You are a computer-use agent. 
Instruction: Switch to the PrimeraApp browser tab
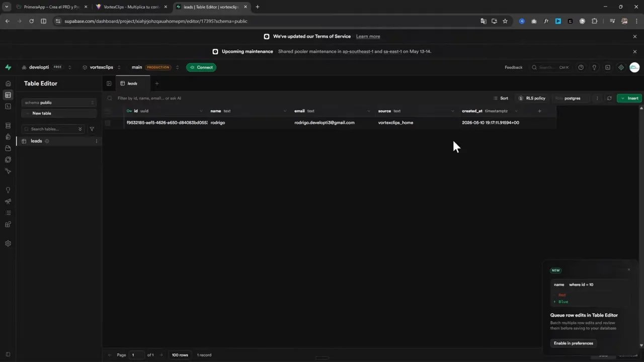coord(51,7)
